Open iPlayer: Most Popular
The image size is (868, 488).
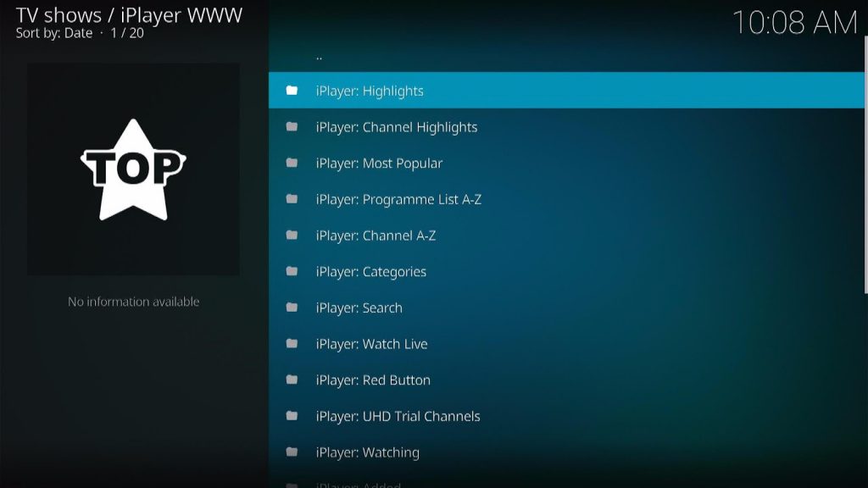tap(566, 163)
